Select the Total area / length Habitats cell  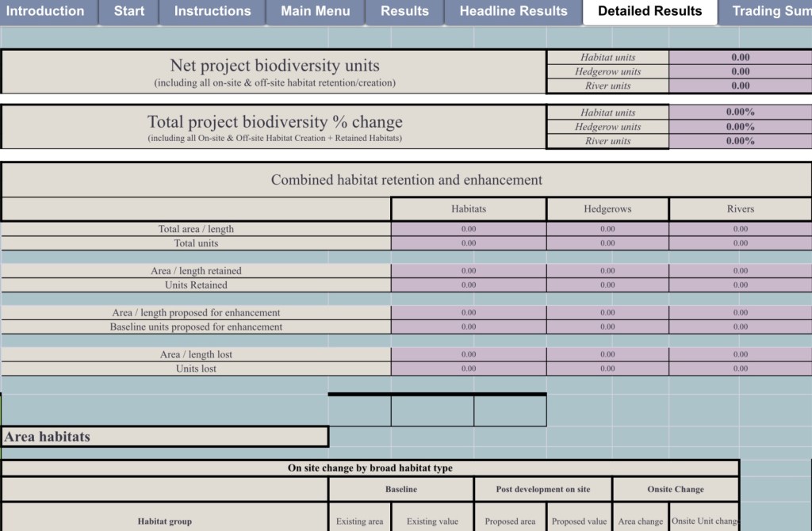[469, 229]
